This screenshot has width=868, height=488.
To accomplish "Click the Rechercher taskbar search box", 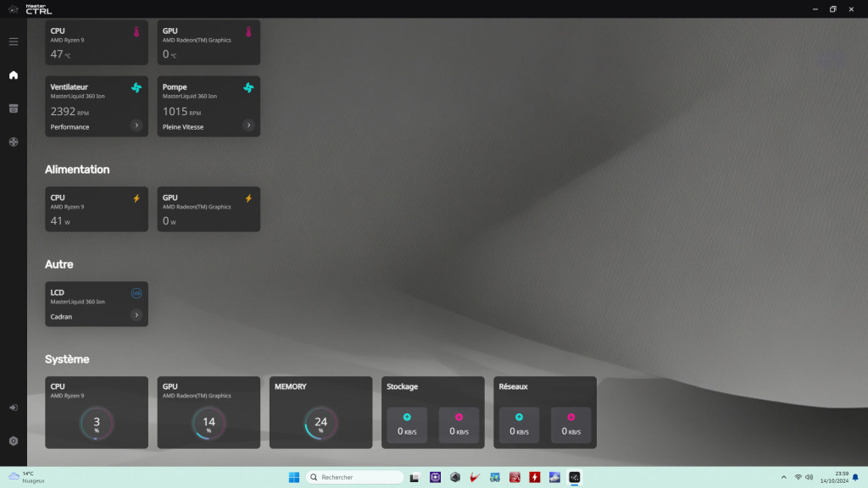I will coord(354,477).
